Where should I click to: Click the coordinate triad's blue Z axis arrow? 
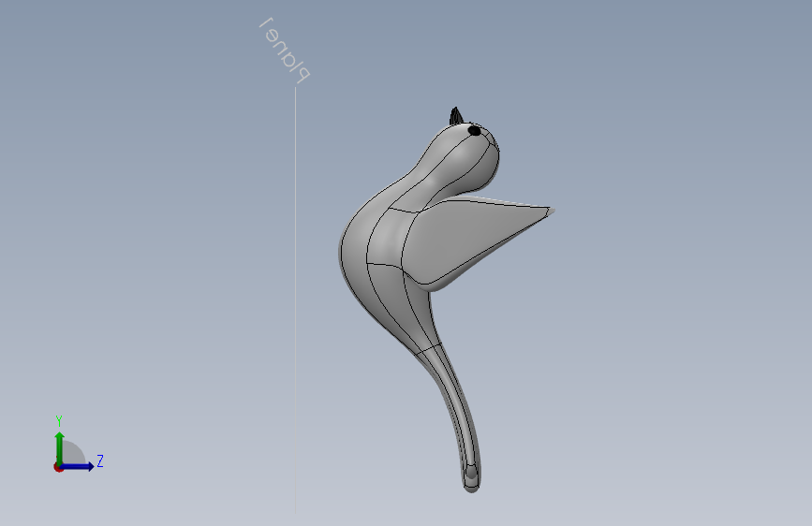click(x=78, y=466)
